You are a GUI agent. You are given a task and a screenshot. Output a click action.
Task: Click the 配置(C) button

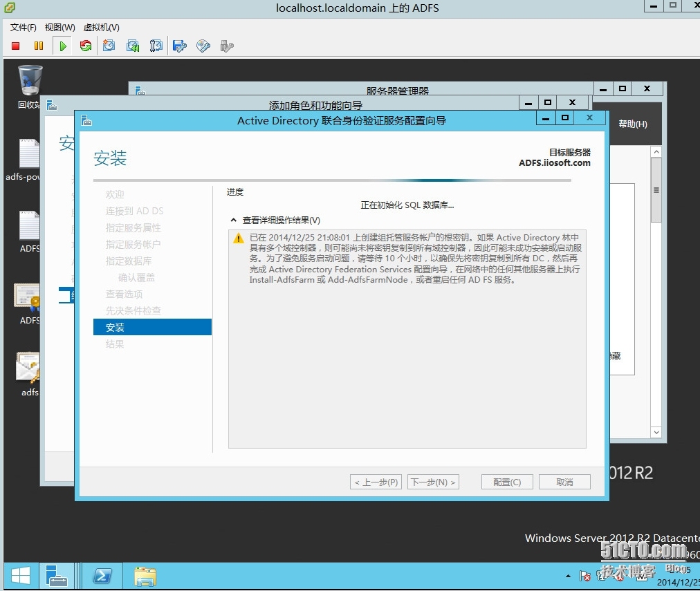pos(507,482)
